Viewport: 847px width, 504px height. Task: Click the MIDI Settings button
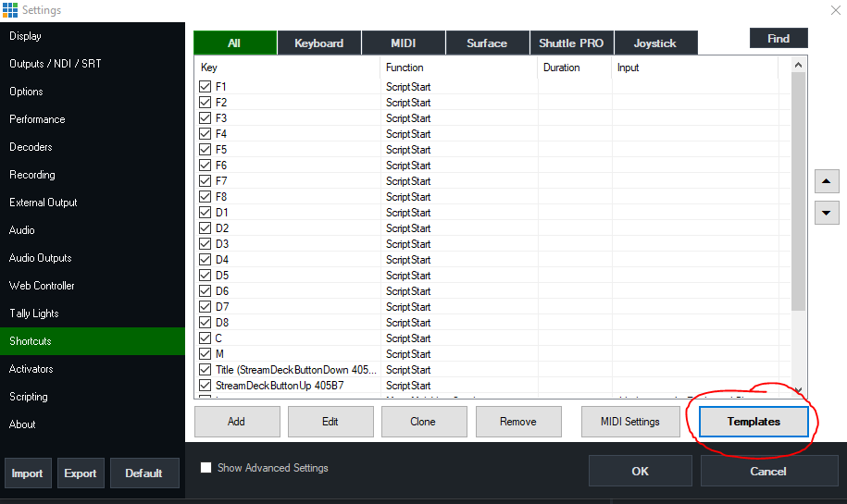click(x=629, y=422)
